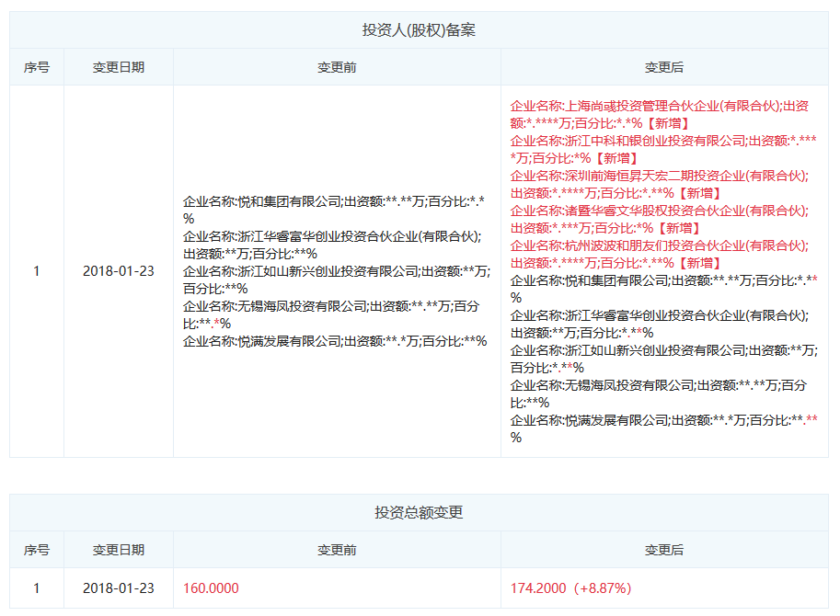Click row number 1 in 投资总额变更 table

[x=37, y=587]
